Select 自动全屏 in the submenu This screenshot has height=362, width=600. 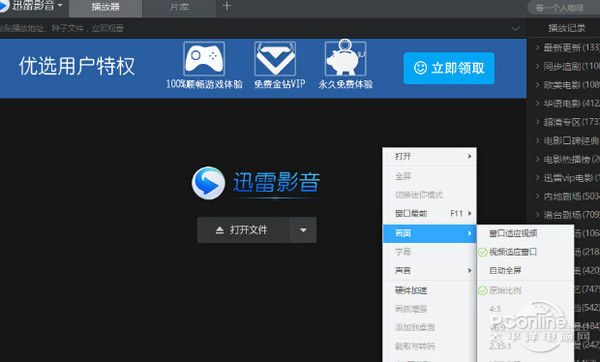(x=525, y=271)
